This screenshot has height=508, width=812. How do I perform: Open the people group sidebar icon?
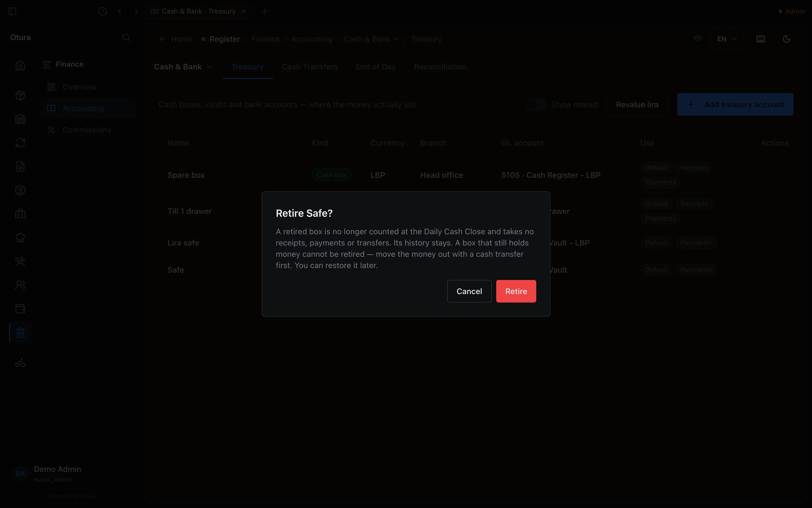click(x=20, y=285)
